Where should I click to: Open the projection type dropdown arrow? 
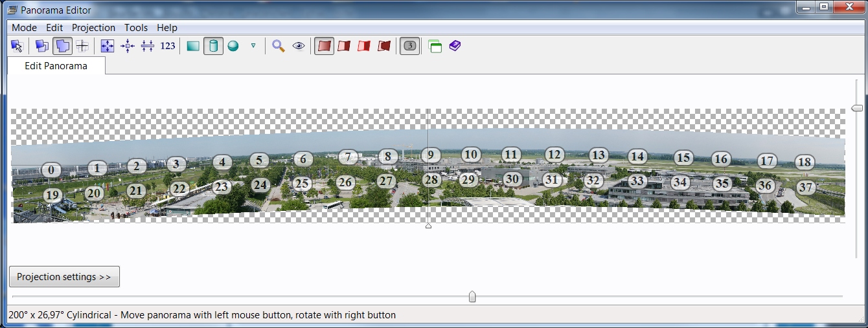[x=253, y=46]
